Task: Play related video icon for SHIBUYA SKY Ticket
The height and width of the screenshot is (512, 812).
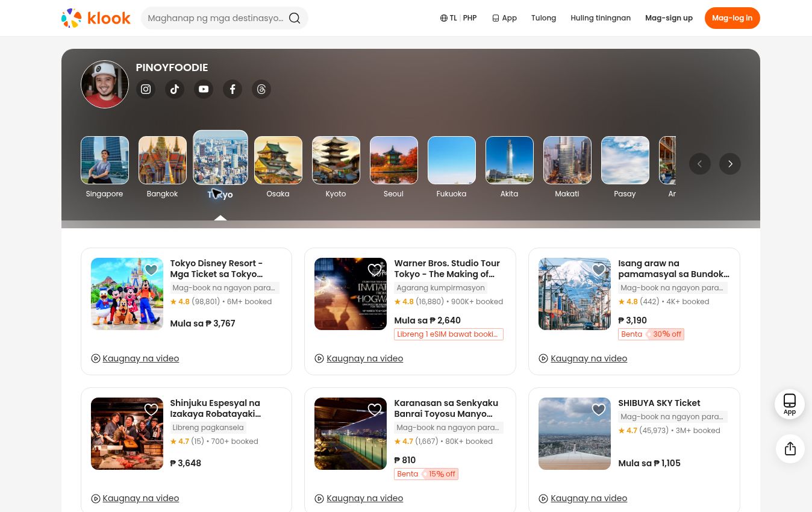Action: (543, 498)
